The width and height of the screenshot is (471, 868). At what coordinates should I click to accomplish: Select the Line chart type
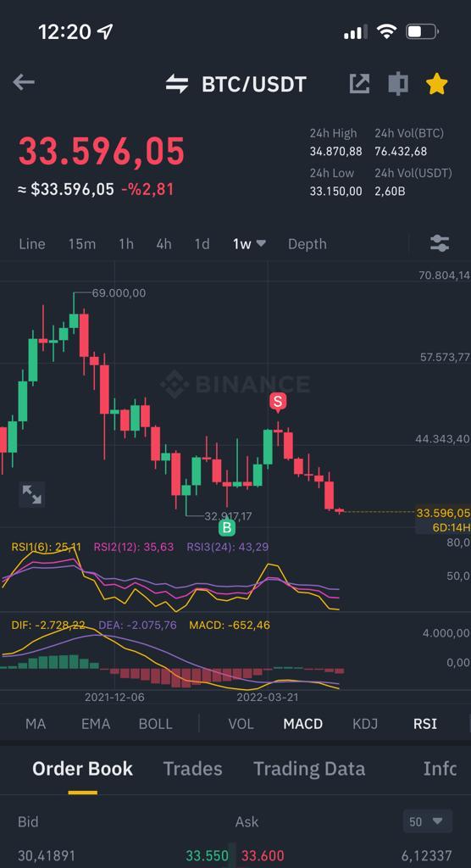[x=32, y=244]
